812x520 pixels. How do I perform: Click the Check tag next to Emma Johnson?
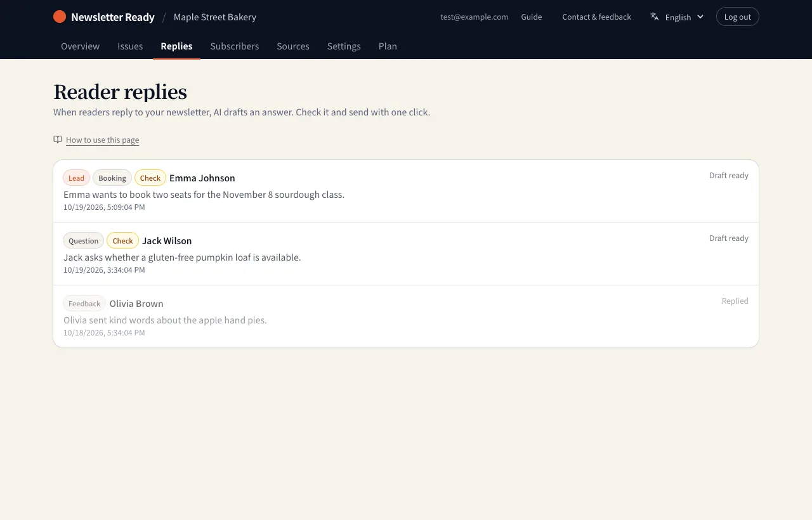tap(150, 178)
